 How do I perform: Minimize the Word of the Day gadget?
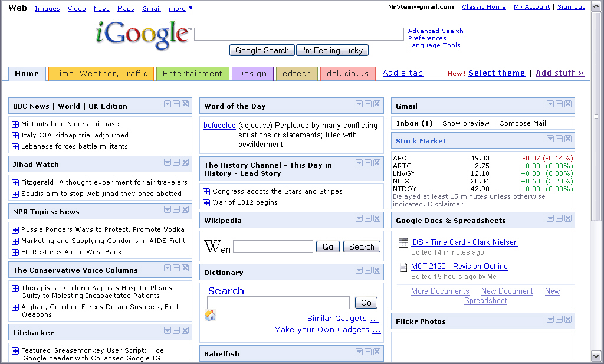coord(368,104)
